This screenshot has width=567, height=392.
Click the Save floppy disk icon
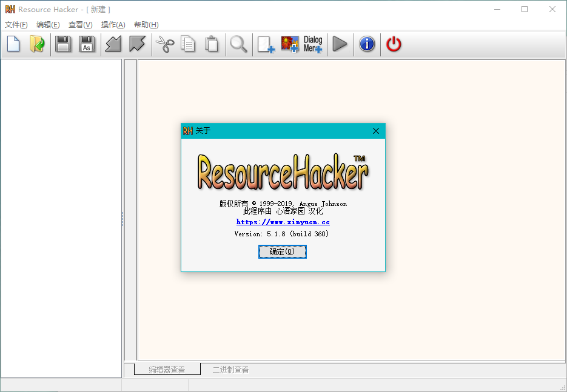pyautogui.click(x=63, y=44)
